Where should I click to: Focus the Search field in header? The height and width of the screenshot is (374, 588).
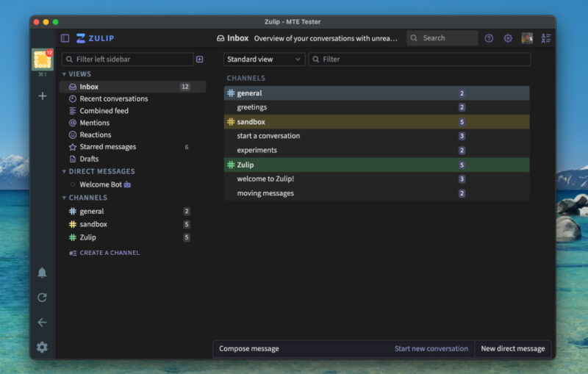[x=442, y=38]
